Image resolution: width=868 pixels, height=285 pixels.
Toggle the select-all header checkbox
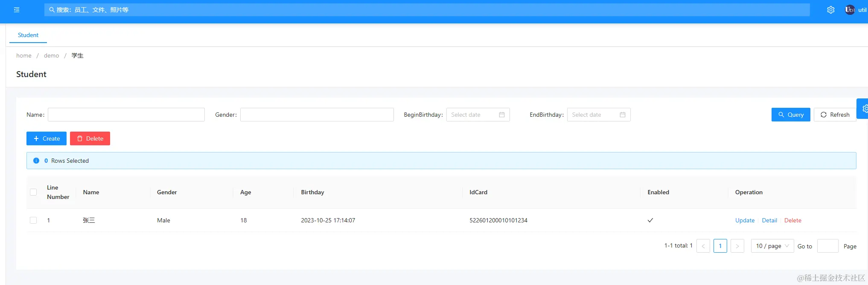point(33,192)
